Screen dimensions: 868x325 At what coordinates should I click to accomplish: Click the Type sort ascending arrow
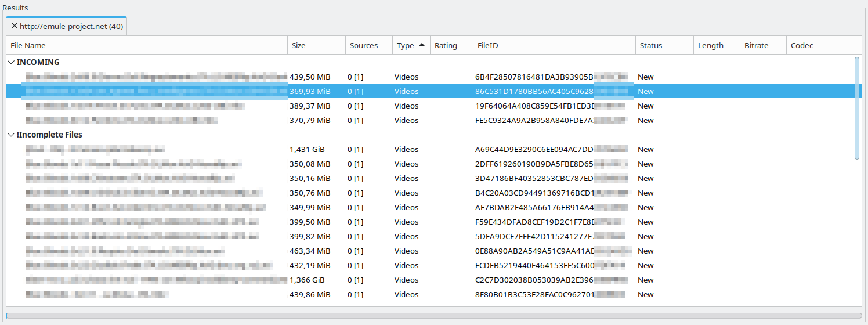tap(421, 45)
